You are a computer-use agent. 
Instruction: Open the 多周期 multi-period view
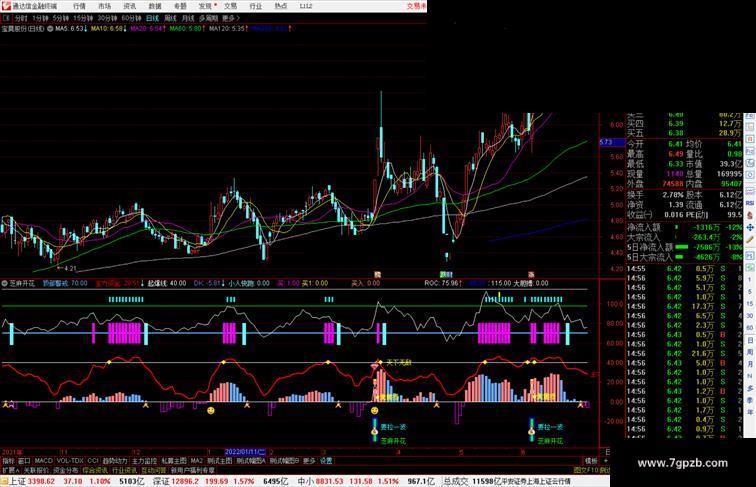coord(208,18)
